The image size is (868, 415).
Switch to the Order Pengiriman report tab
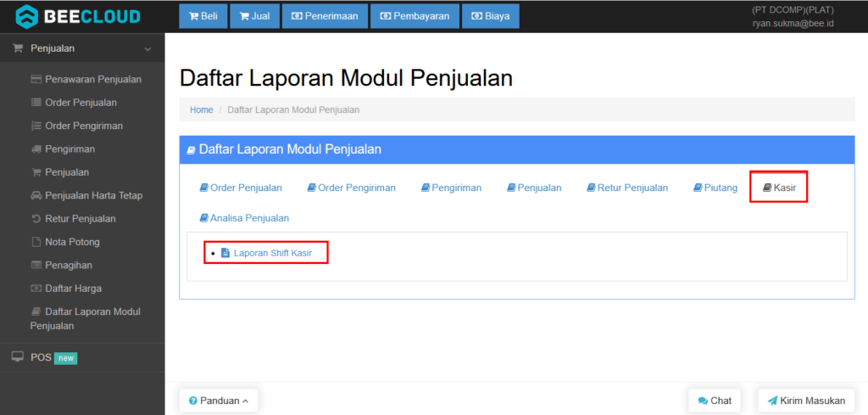point(352,188)
